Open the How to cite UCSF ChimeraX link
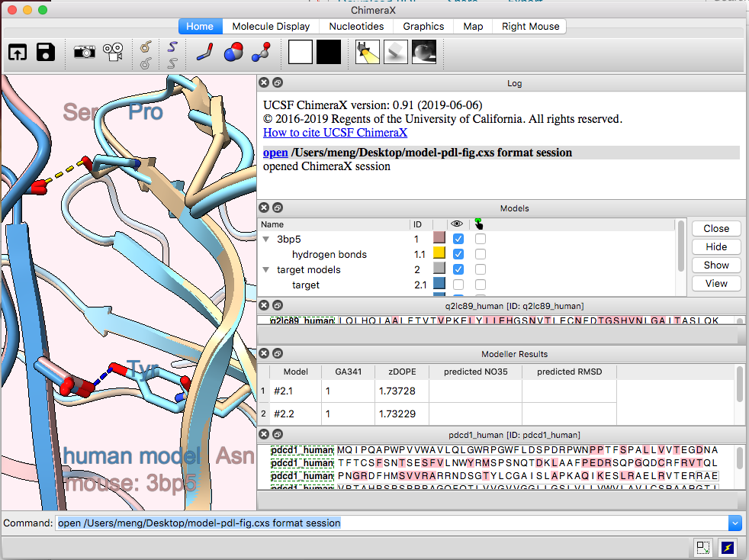 pos(335,133)
